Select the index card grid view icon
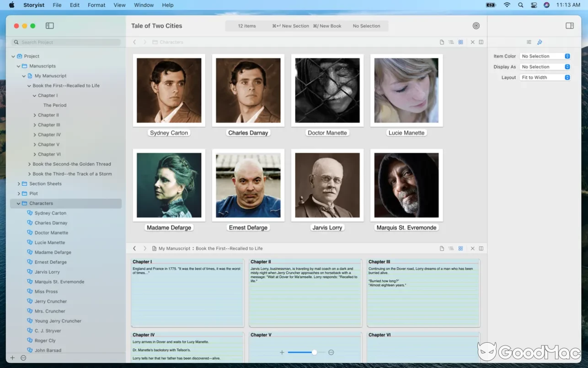Viewport: 588px width, 368px height. [461, 42]
